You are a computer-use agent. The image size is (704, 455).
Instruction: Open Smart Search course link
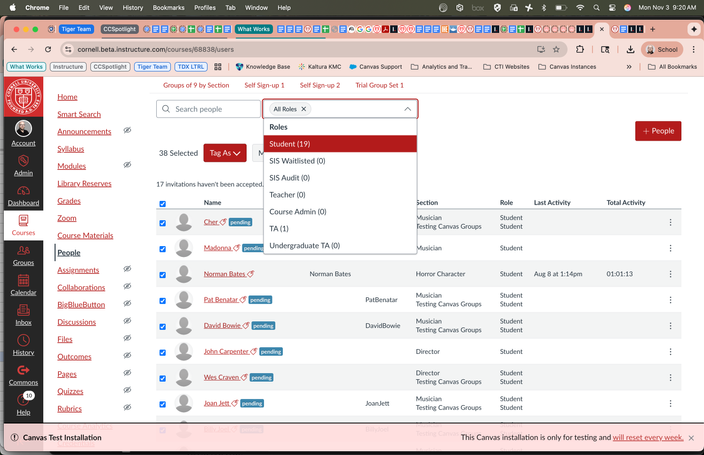tap(79, 114)
